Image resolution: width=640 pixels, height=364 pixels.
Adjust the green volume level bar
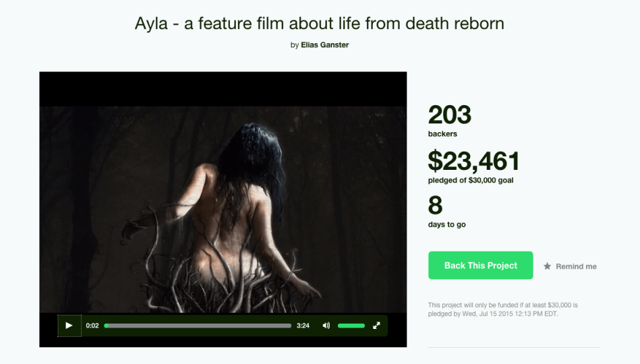pos(351,326)
